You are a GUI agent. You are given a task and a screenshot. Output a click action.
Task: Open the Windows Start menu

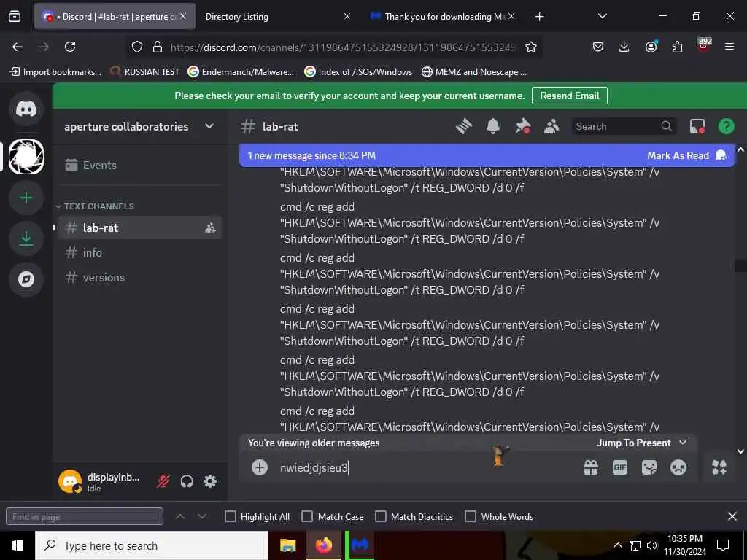[18, 545]
